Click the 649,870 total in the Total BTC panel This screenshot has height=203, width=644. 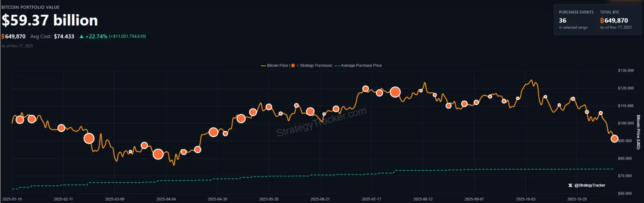(x=616, y=21)
